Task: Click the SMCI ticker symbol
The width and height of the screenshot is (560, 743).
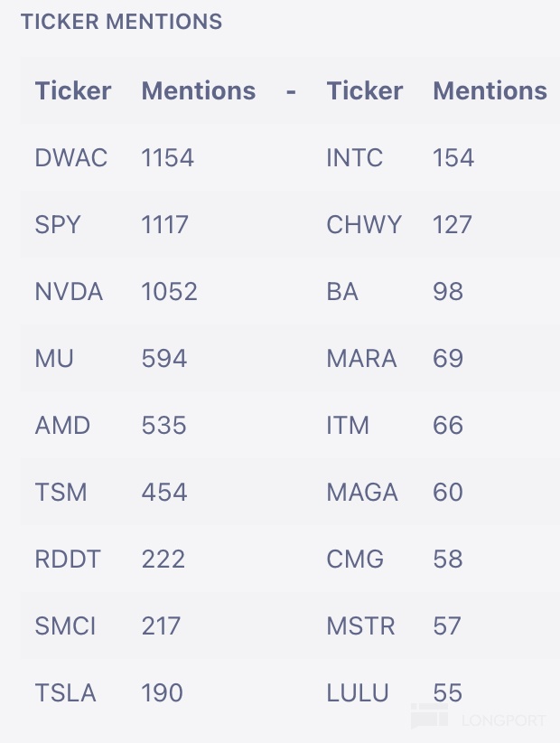Action: (65, 626)
